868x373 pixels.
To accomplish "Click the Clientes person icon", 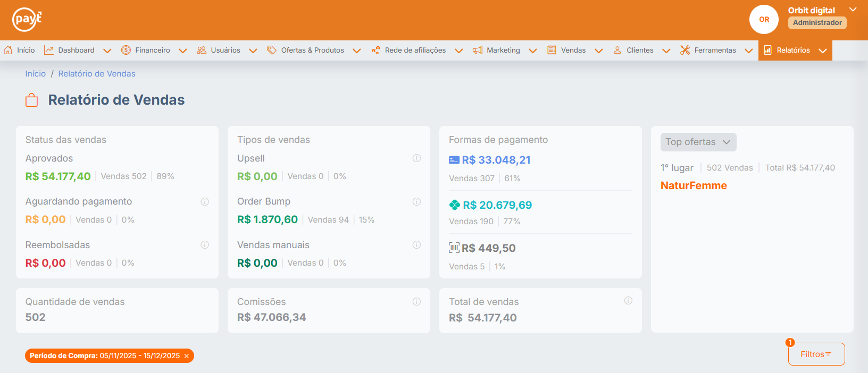I will pos(617,50).
